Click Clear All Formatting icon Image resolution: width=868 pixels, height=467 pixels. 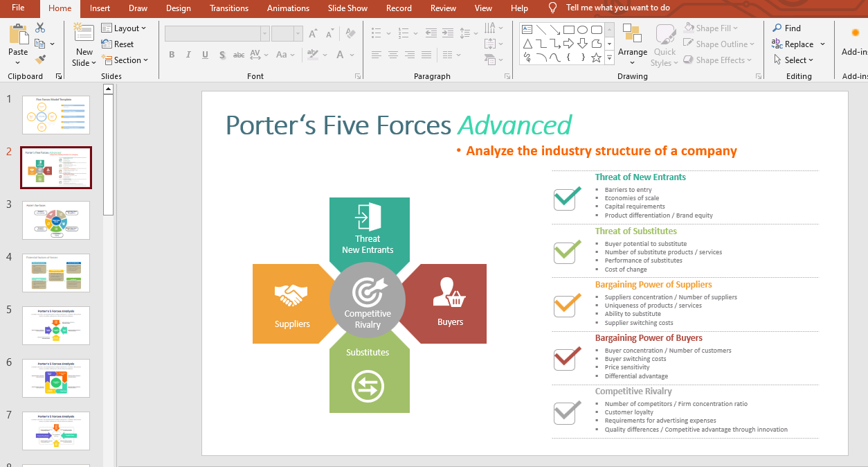pos(350,33)
